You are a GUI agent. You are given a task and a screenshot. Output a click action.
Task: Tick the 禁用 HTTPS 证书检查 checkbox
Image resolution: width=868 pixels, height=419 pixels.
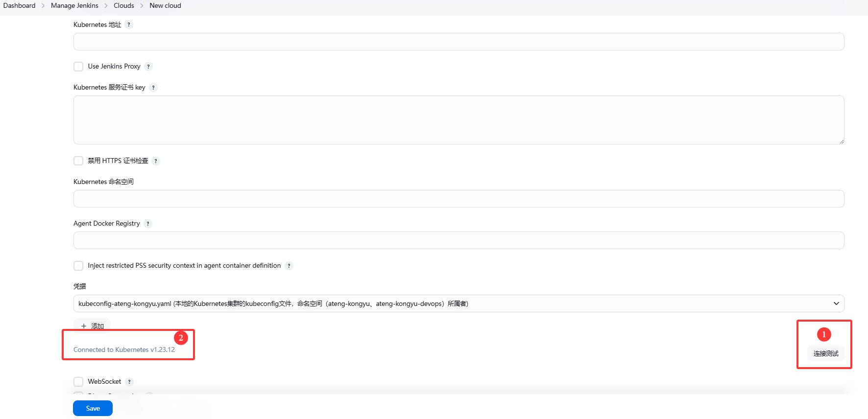[x=78, y=161]
